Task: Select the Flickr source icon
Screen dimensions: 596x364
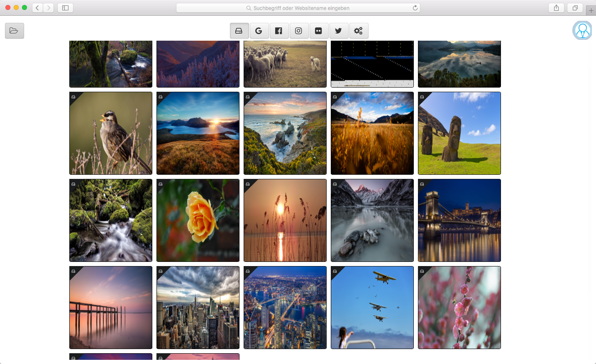Action: point(318,31)
